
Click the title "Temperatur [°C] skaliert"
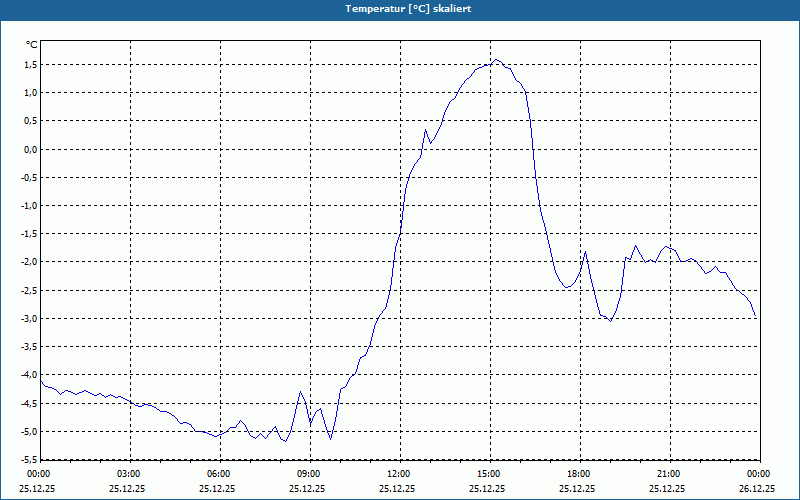tap(408, 9)
